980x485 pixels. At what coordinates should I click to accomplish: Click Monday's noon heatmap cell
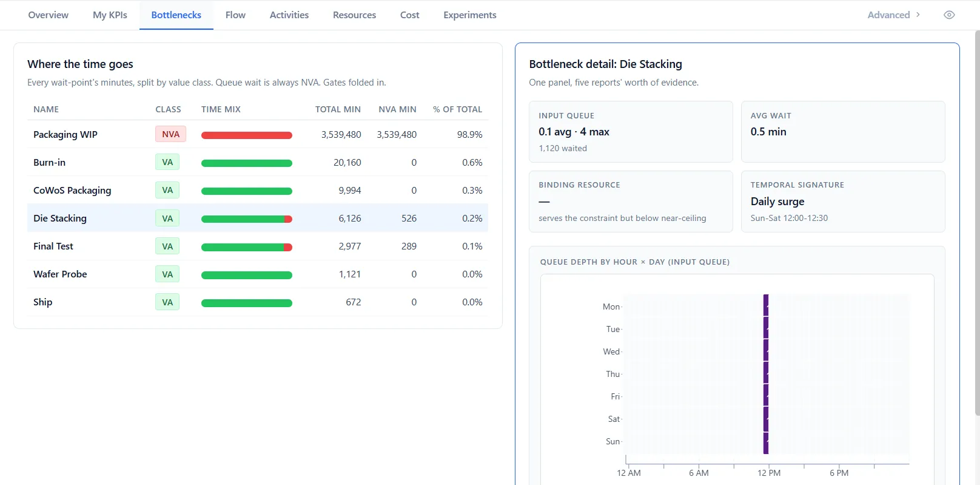[766, 305]
